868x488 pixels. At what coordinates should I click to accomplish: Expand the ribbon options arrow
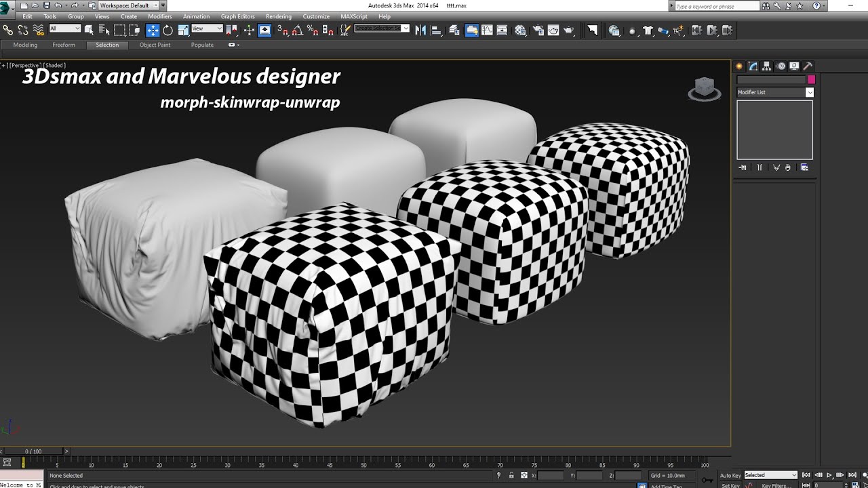[x=234, y=45]
